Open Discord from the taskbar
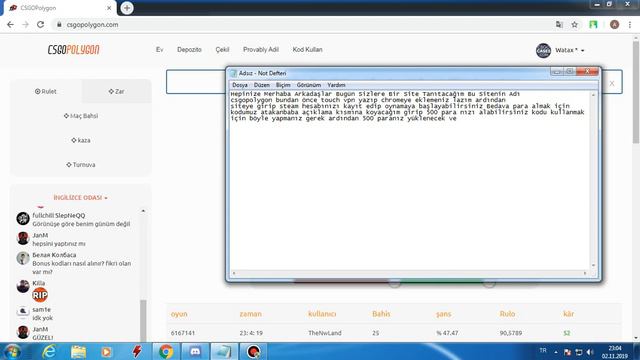The image size is (640, 360). [x=195, y=351]
